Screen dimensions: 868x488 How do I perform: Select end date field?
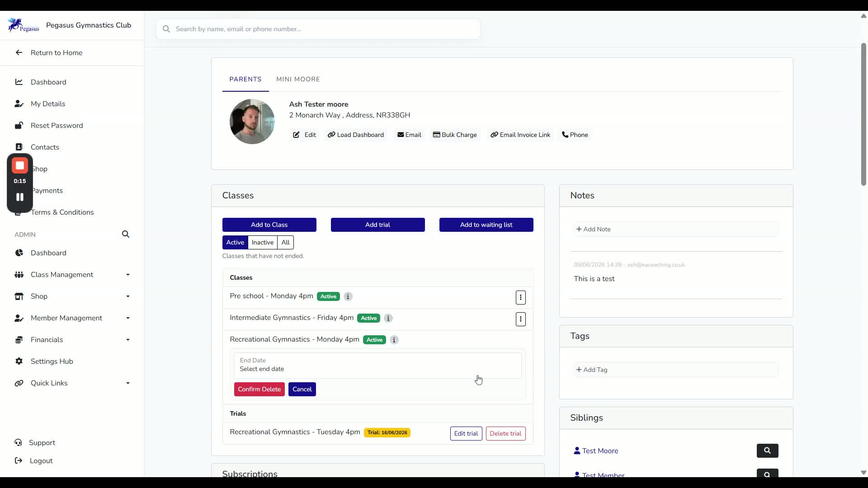point(378,365)
